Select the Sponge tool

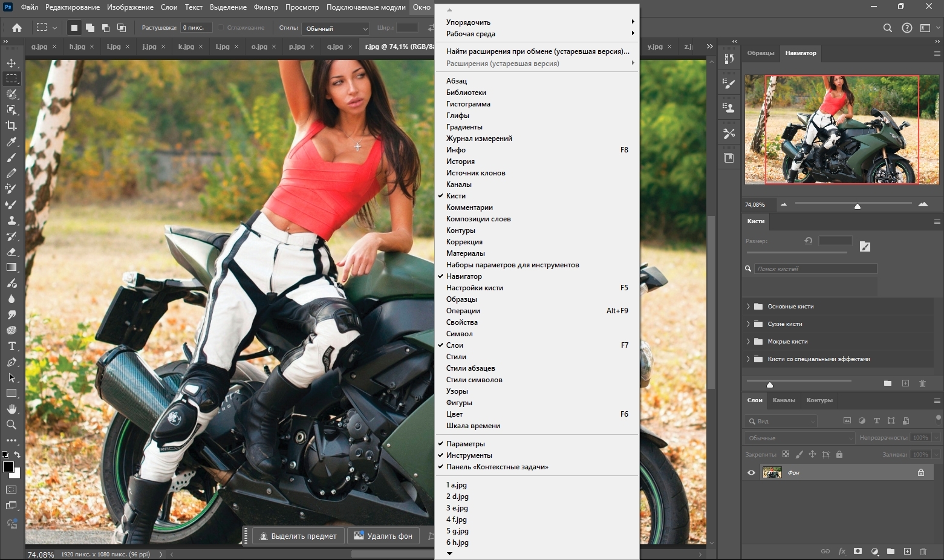click(x=11, y=330)
